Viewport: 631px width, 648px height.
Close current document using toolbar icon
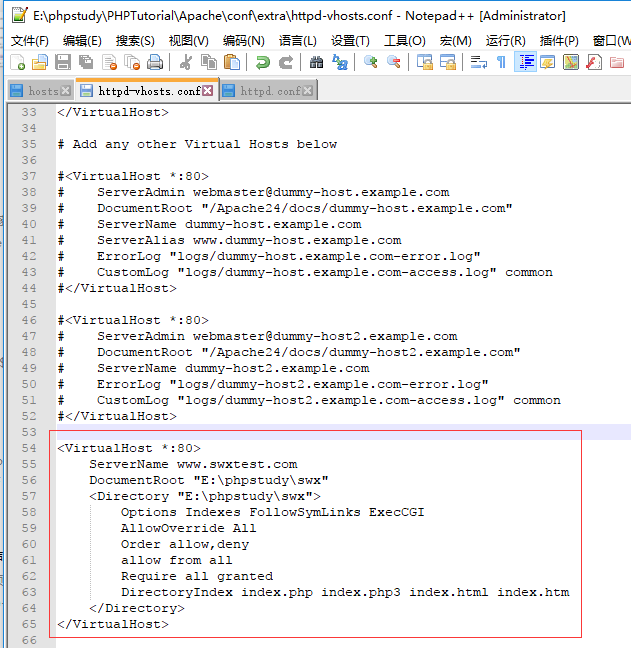[109, 62]
